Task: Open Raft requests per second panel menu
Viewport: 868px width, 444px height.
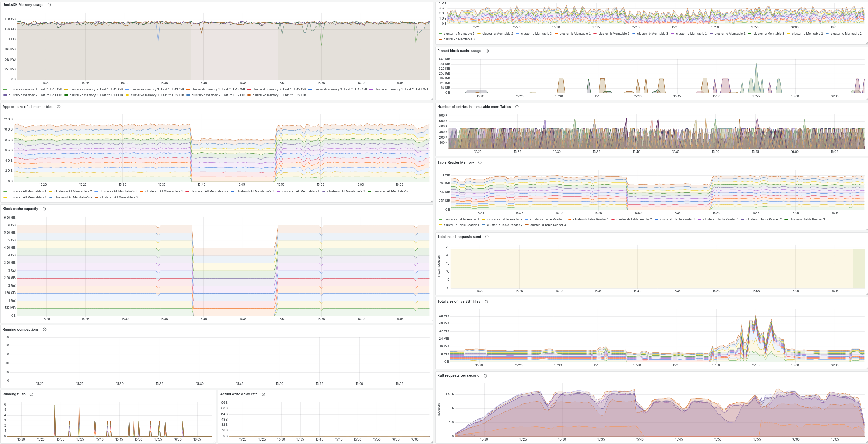Action: 458,376
